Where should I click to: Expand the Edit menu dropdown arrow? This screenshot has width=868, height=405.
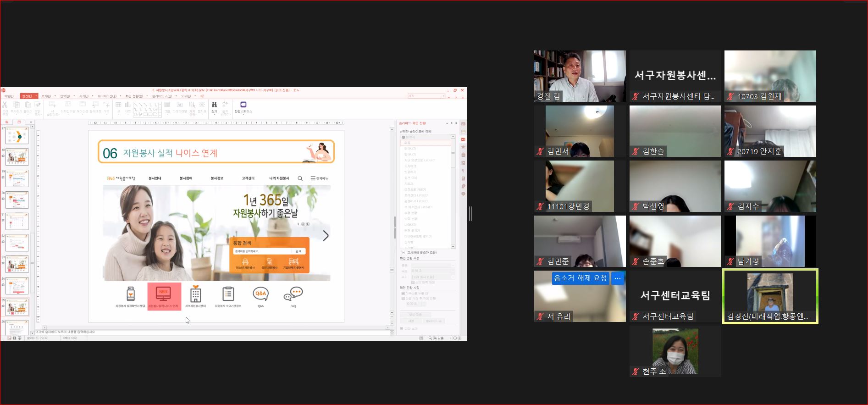36,96
